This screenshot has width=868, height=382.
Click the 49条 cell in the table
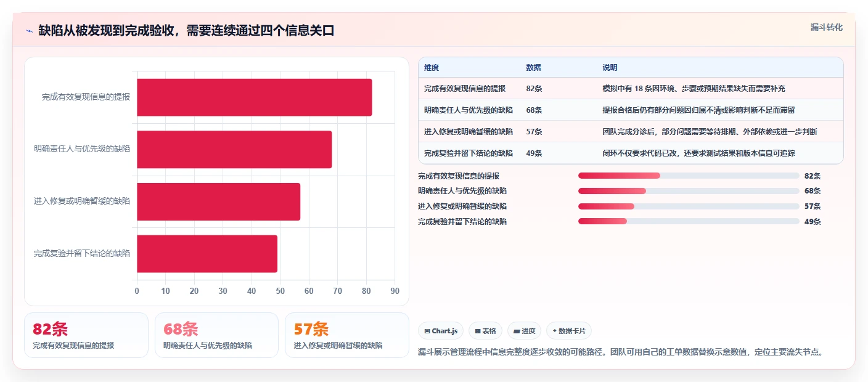click(534, 153)
